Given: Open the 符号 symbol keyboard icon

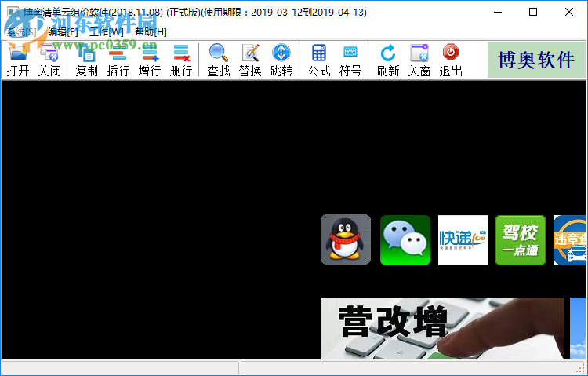Looking at the screenshot, I should click(350, 60).
